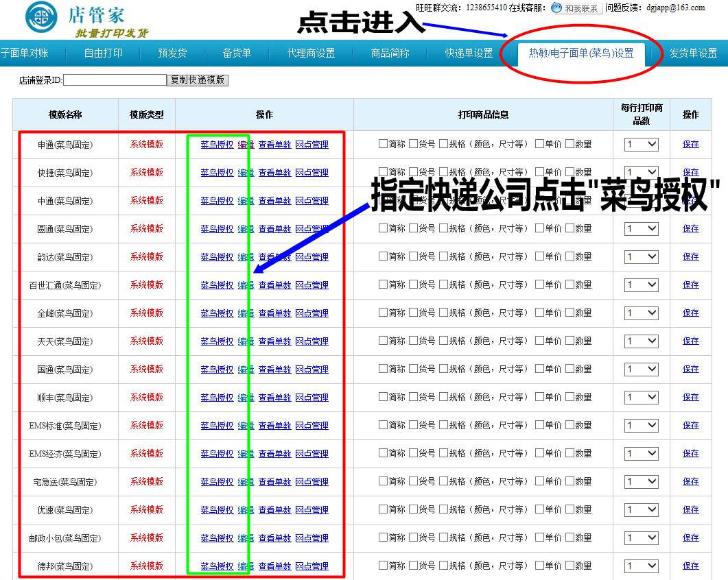Image resolution: width=728 pixels, height=580 pixels.
Task: Open items-per-row dropdown for 宅急送 row
Action: [x=641, y=482]
